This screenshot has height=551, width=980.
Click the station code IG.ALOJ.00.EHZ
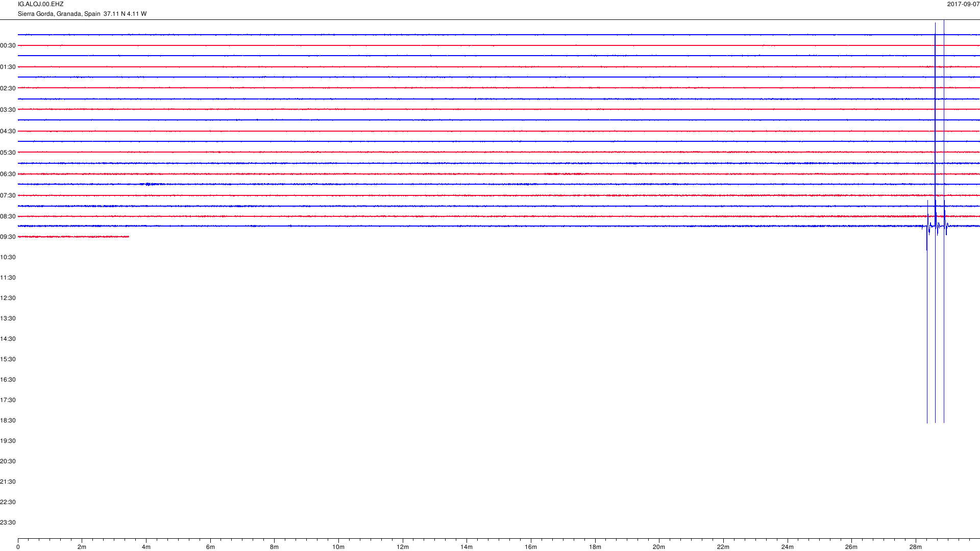click(x=41, y=4)
